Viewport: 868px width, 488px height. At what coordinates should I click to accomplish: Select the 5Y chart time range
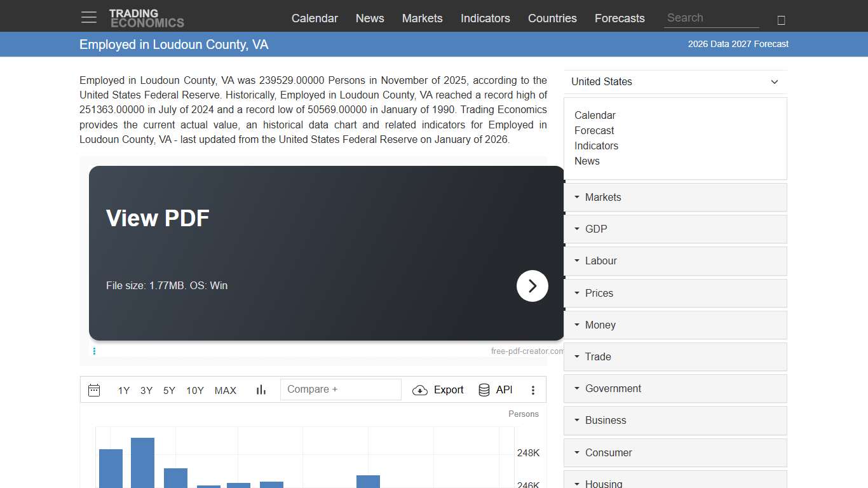(169, 391)
